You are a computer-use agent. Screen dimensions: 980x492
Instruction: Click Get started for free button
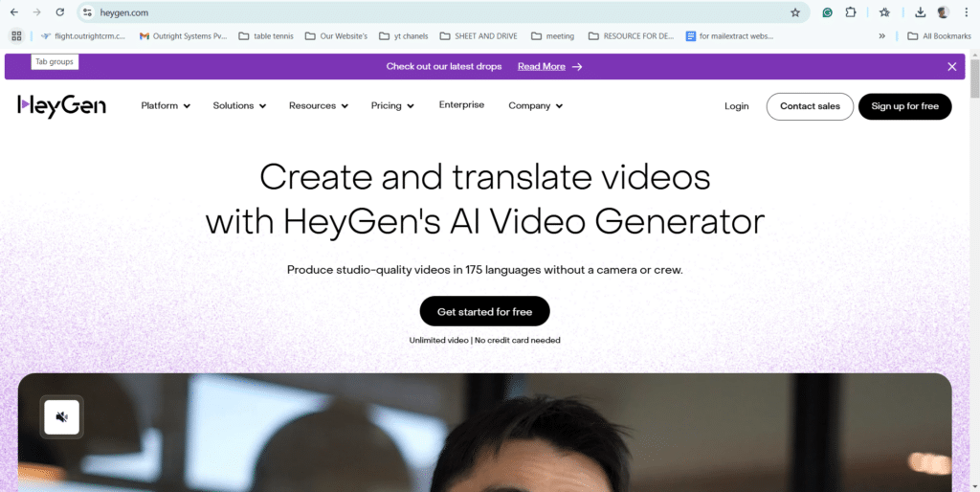tap(484, 311)
